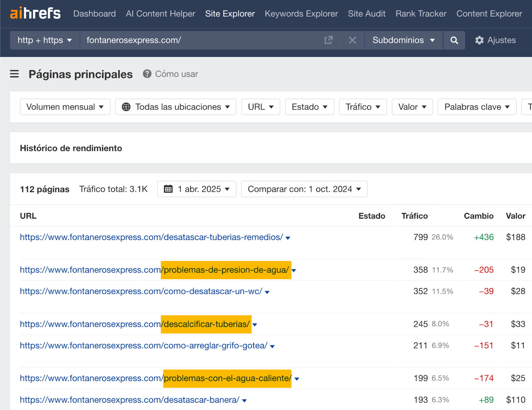Open Ajustes gear settings
532x410 pixels.
click(x=495, y=40)
